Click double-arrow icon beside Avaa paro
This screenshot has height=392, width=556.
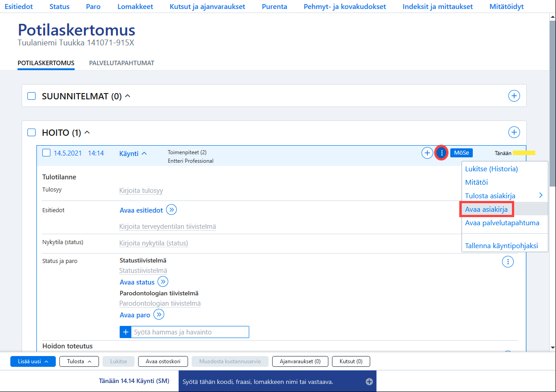pyautogui.click(x=159, y=315)
